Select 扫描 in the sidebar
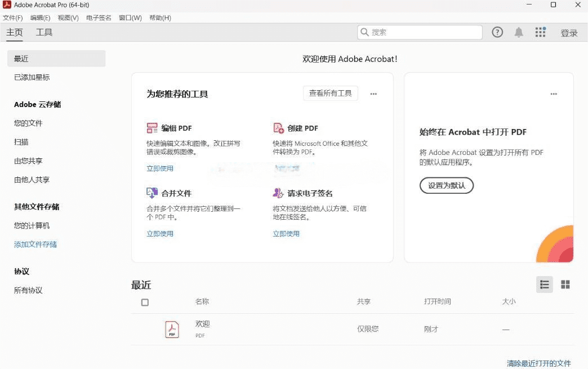This screenshot has height=369, width=588. tap(21, 142)
